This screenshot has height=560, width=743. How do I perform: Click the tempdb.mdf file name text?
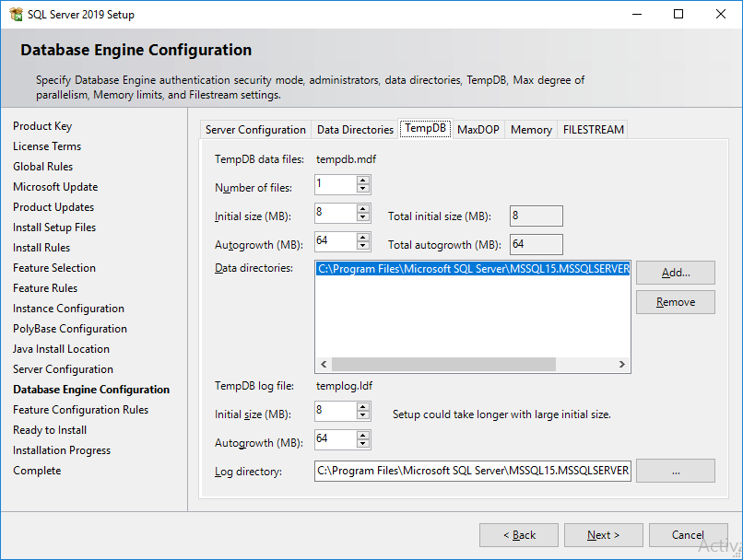click(346, 159)
